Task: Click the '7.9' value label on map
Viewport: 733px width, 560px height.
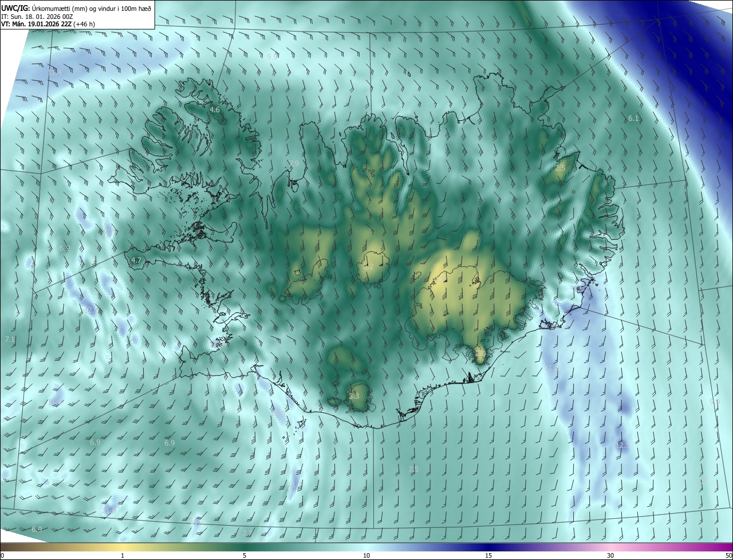Action: pyautogui.click(x=294, y=164)
